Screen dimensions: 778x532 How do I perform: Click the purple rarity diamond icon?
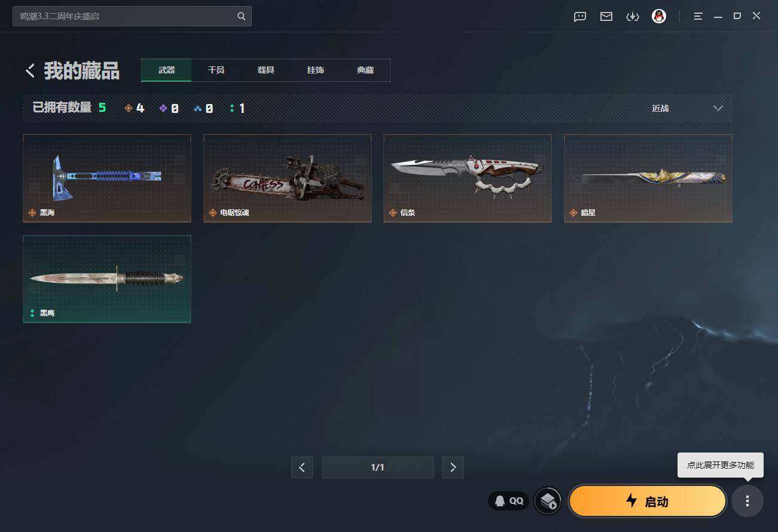pyautogui.click(x=163, y=108)
